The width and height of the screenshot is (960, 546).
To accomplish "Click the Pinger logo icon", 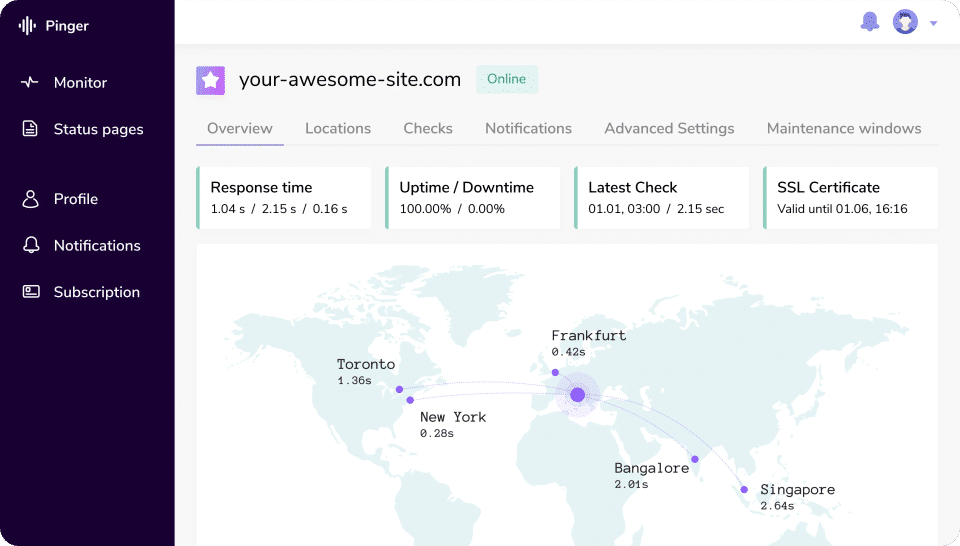I will click(27, 26).
